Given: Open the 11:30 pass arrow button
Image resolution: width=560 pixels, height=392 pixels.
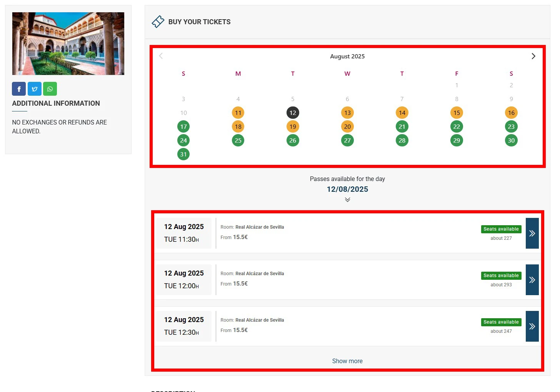Looking at the screenshot, I should (532, 233).
